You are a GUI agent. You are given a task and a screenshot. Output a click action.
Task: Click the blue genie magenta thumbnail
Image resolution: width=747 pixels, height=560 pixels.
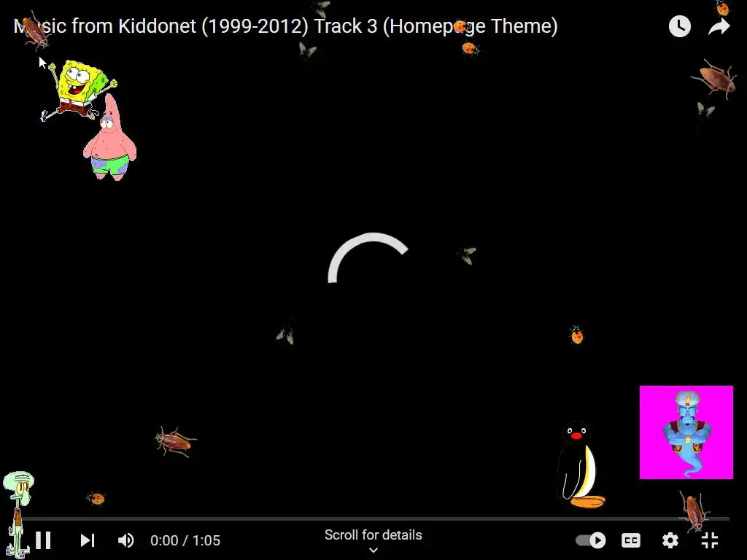pos(686,432)
